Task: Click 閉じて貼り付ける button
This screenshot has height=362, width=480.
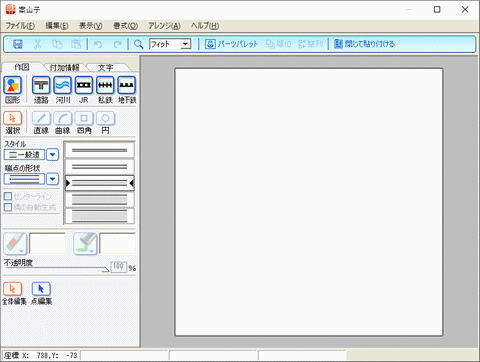Action: coord(364,44)
